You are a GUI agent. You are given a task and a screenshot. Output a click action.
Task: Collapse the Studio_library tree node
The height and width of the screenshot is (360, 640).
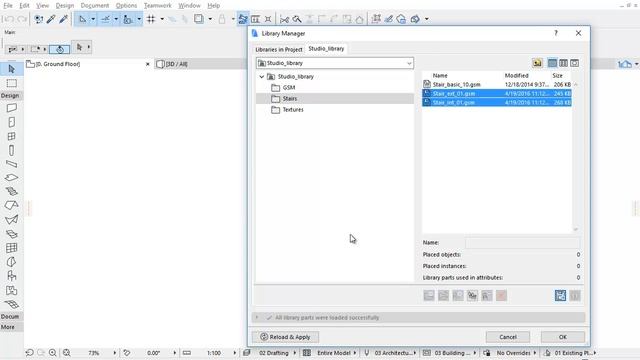pyautogui.click(x=262, y=76)
